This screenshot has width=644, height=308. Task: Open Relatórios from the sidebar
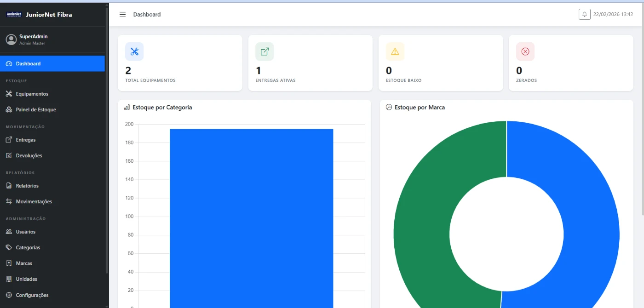[x=27, y=186]
